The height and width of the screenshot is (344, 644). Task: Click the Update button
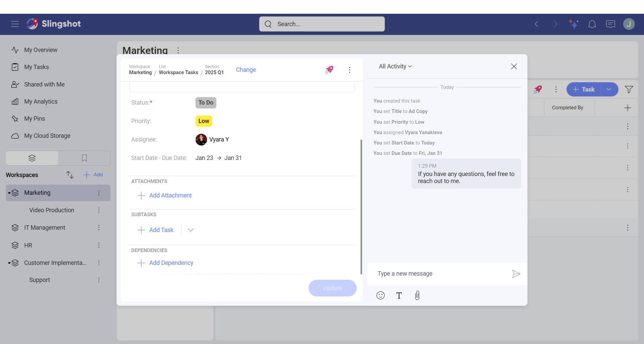pyautogui.click(x=332, y=288)
